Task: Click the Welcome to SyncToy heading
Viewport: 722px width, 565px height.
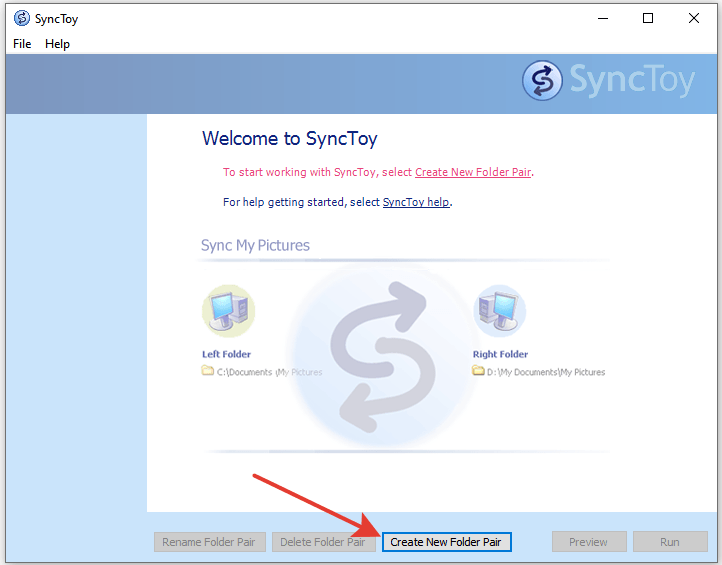Action: click(290, 139)
